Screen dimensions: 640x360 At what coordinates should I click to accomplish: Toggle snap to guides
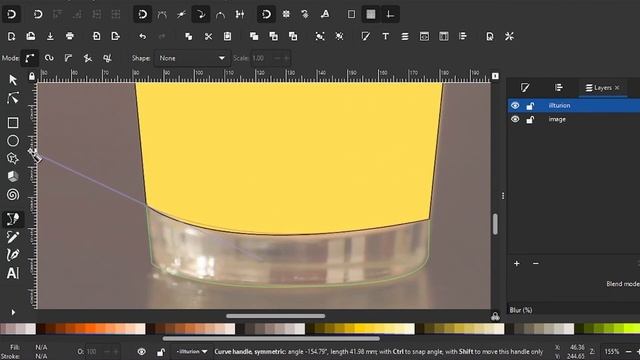tap(390, 14)
